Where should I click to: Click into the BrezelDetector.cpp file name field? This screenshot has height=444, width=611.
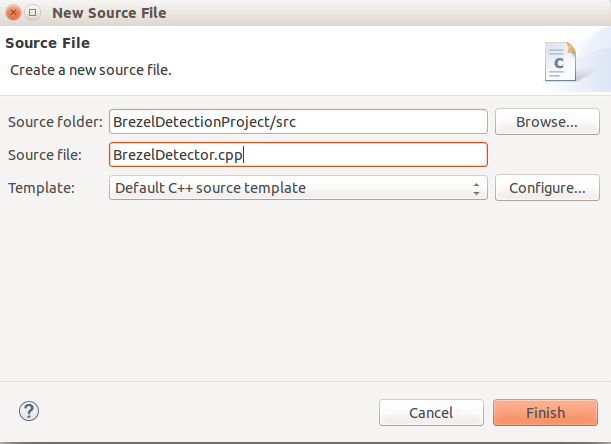pos(298,155)
